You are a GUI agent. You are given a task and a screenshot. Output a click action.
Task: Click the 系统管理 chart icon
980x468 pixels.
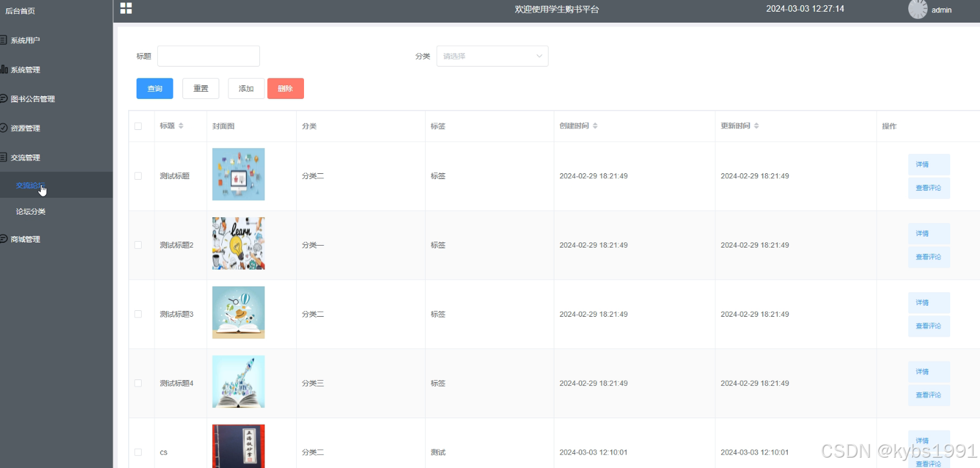pos(3,69)
